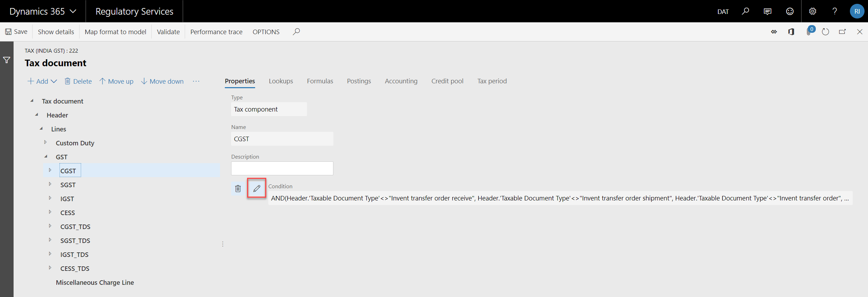Viewport: 868px width, 297px height.
Task: Open the messages chat icon
Action: 767,11
